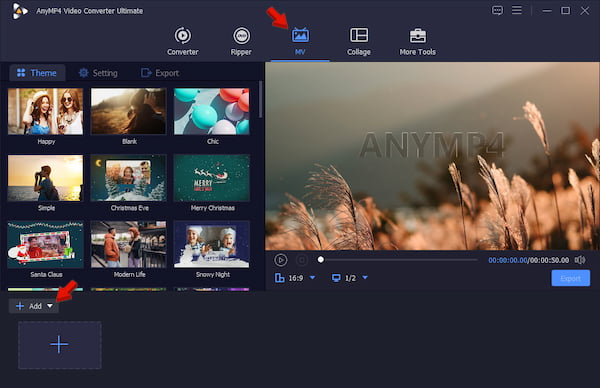Stop the preview playback
Screen dimensions: 600x388
pyautogui.click(x=302, y=260)
